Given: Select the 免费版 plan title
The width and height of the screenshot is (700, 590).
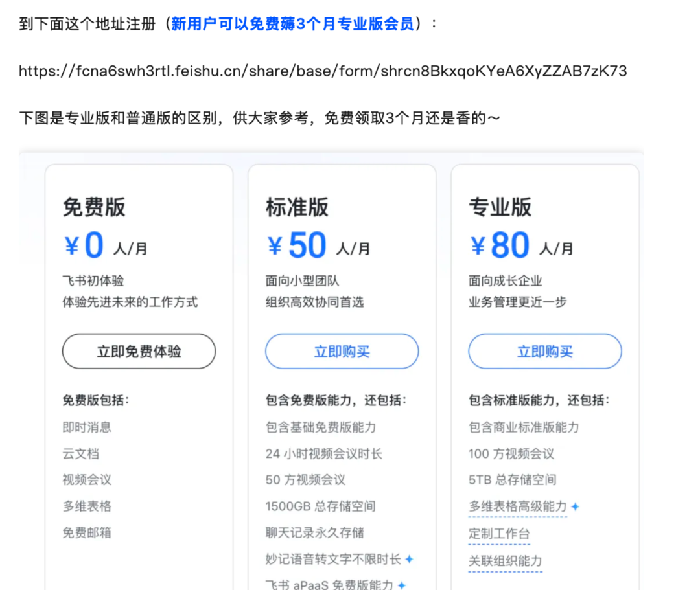Looking at the screenshot, I should [94, 207].
